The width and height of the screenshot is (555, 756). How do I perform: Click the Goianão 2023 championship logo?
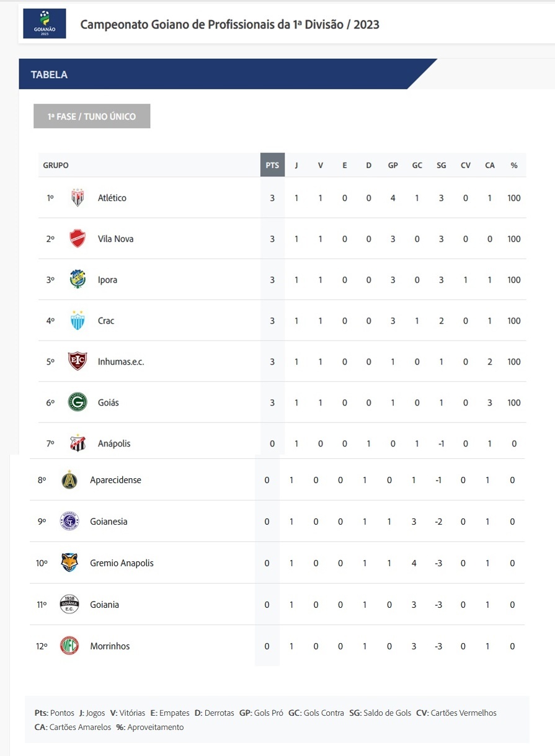coord(44,24)
